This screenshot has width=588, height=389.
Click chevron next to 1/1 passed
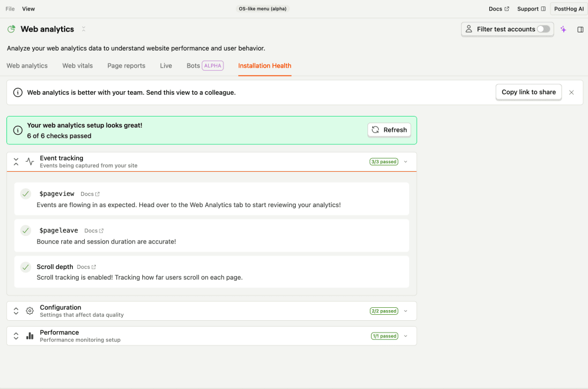(405, 336)
